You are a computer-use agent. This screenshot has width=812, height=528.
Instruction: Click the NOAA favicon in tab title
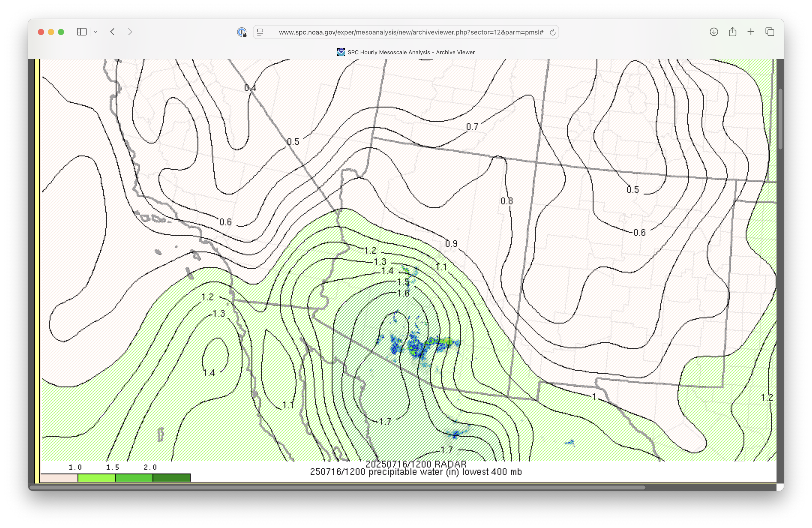click(x=341, y=52)
